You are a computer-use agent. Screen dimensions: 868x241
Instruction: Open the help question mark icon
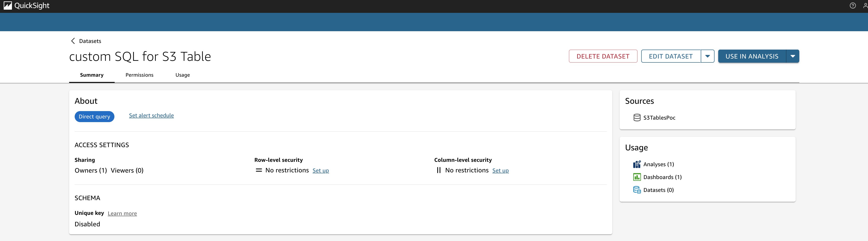click(853, 6)
